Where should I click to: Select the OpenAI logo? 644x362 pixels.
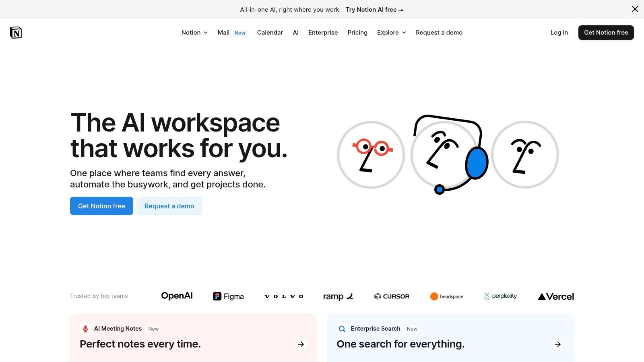click(x=177, y=296)
